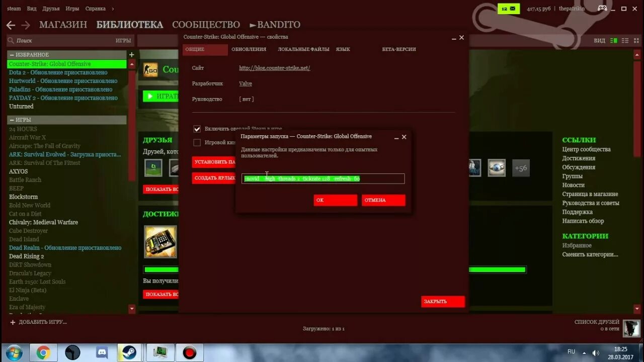Open the achievement phone-bomb icon

[x=160, y=241]
